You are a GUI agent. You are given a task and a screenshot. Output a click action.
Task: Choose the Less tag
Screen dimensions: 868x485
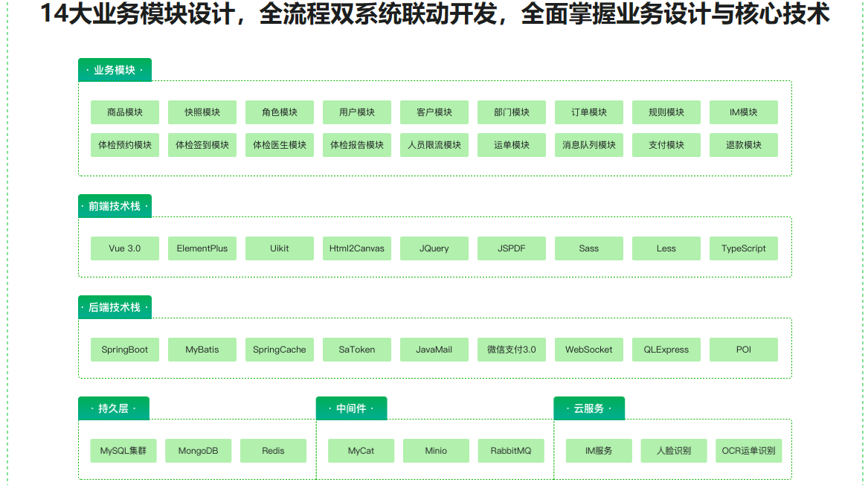pyautogui.click(x=666, y=248)
